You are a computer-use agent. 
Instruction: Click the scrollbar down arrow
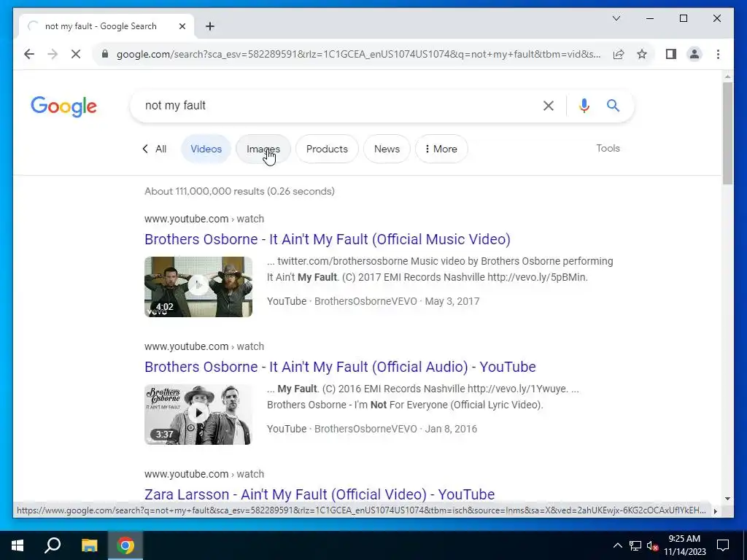pos(727,499)
